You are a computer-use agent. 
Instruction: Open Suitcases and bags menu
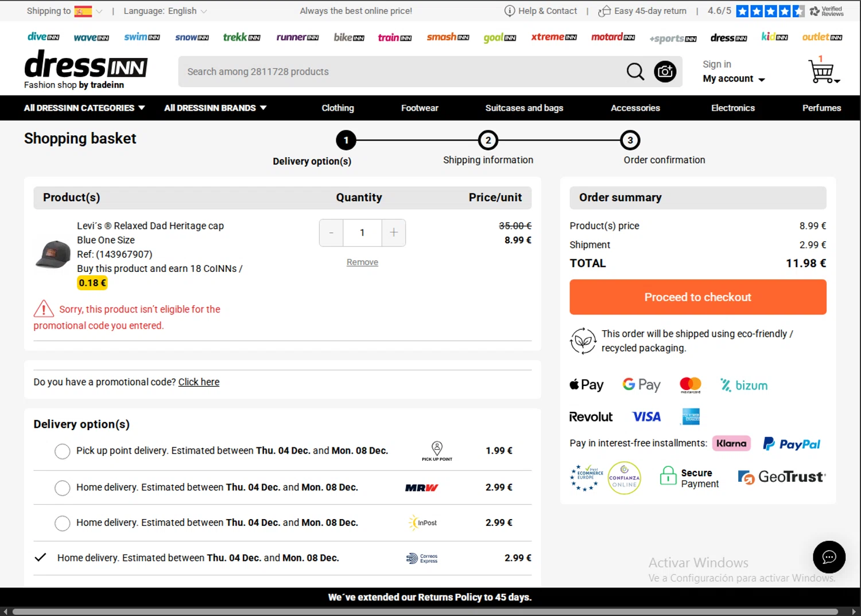click(x=524, y=108)
